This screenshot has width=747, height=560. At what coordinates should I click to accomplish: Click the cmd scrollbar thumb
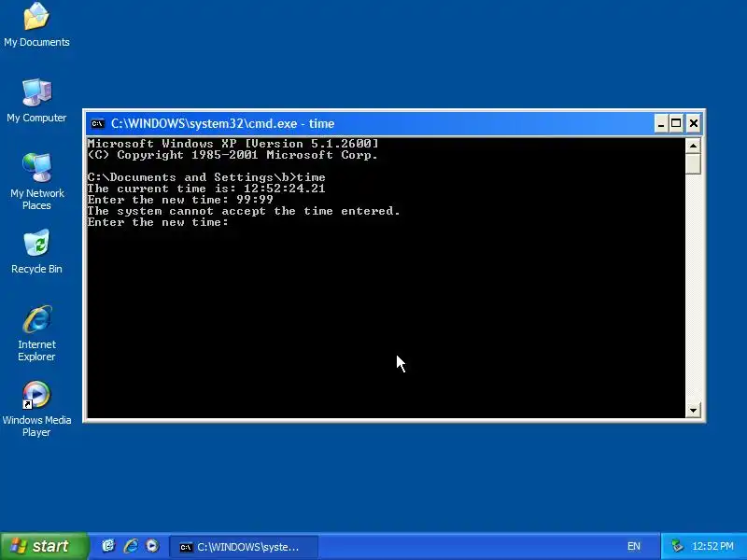[x=693, y=164]
